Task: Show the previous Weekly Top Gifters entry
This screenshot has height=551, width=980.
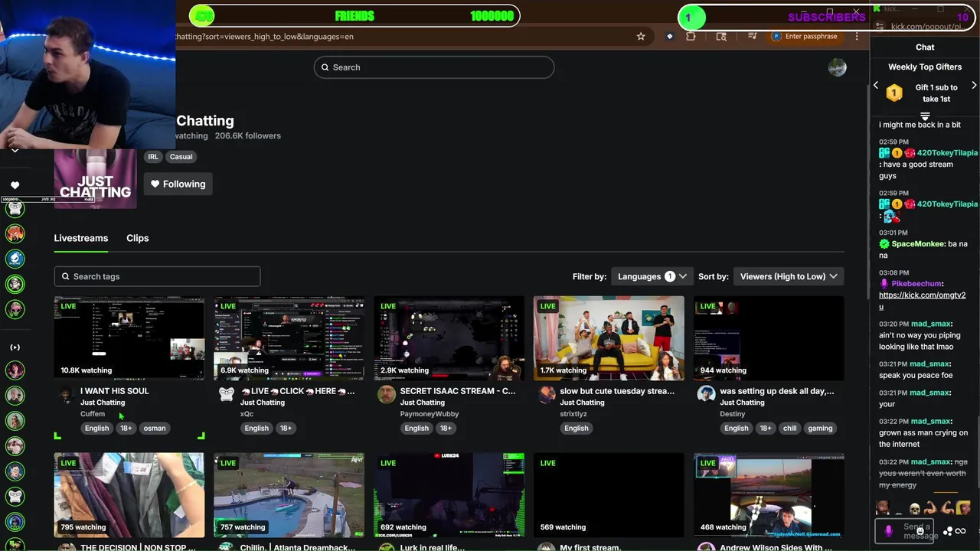Action: [876, 86]
